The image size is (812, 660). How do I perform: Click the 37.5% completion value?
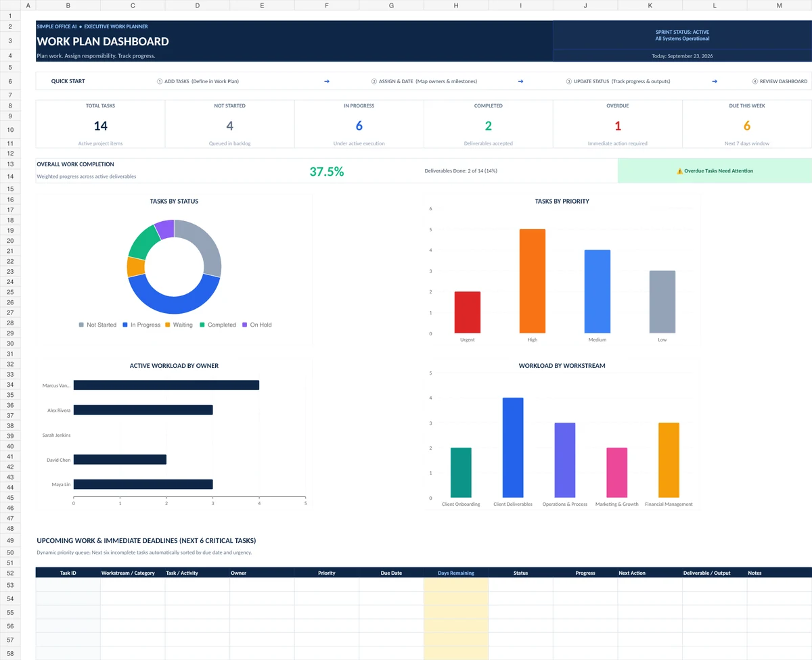point(327,172)
